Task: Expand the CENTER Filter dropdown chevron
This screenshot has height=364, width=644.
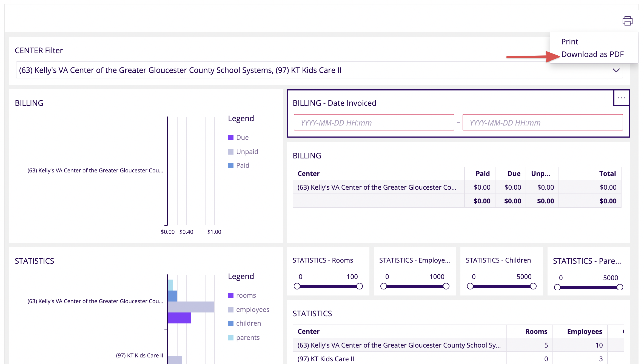Action: point(616,70)
